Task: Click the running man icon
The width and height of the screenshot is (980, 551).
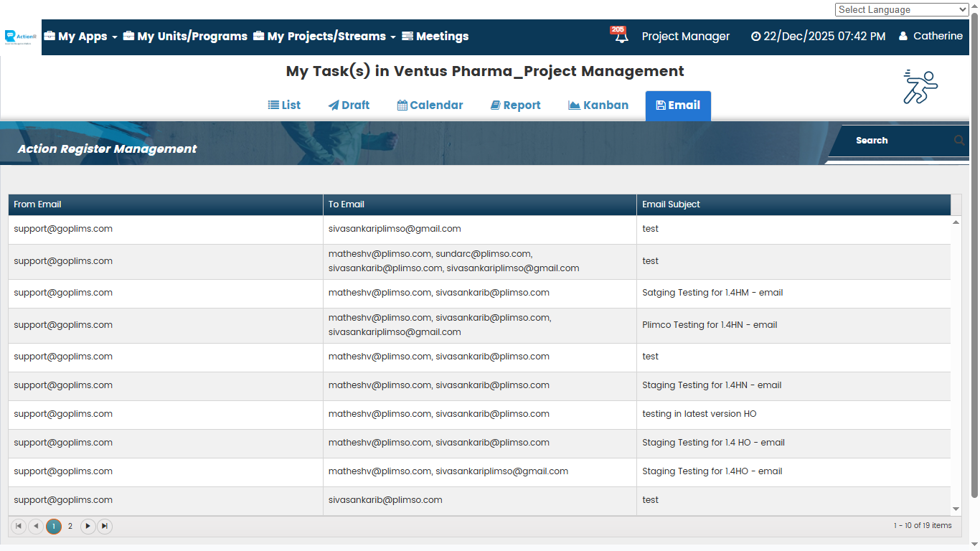Action: point(920,87)
